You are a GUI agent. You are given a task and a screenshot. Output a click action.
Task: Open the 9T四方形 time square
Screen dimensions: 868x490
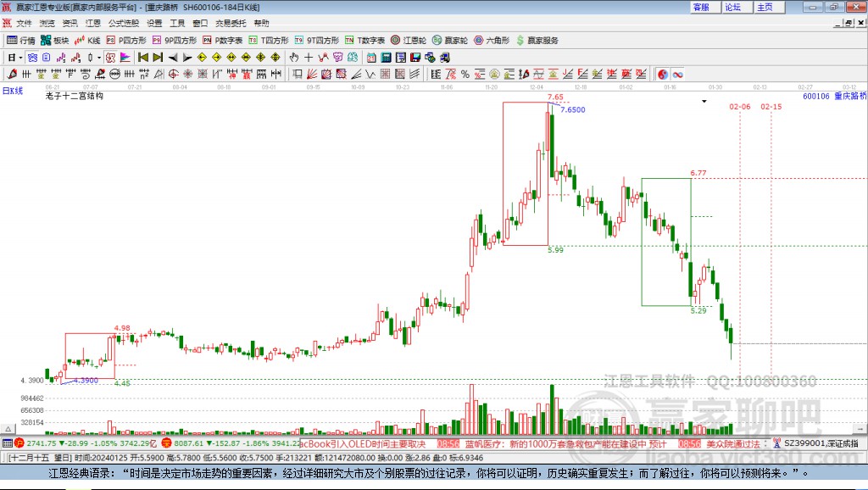click(317, 41)
